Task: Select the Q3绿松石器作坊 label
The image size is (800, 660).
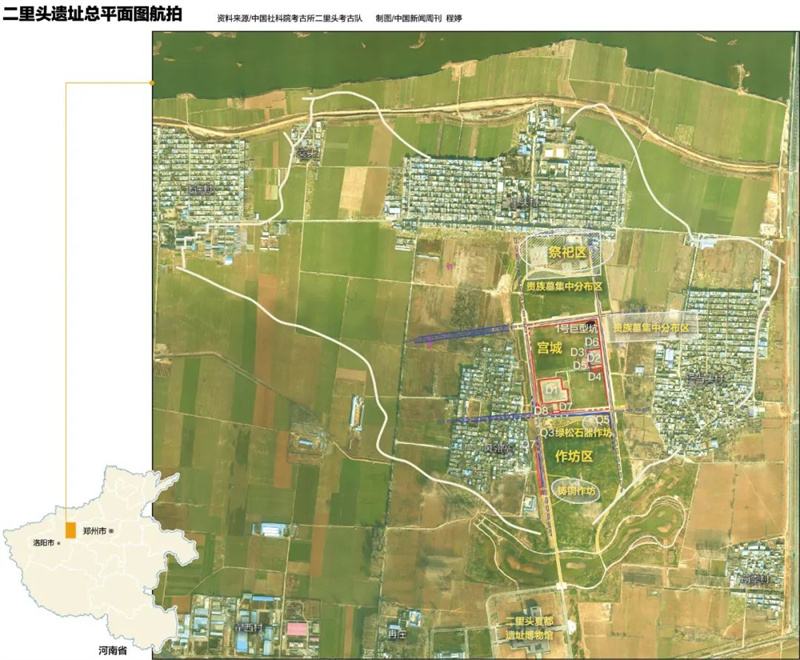Action: point(576,433)
